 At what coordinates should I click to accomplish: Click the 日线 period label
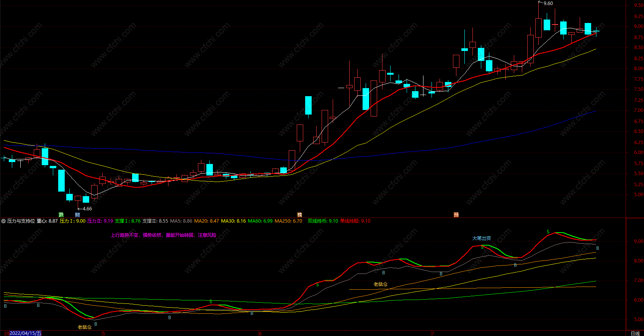coord(635,333)
